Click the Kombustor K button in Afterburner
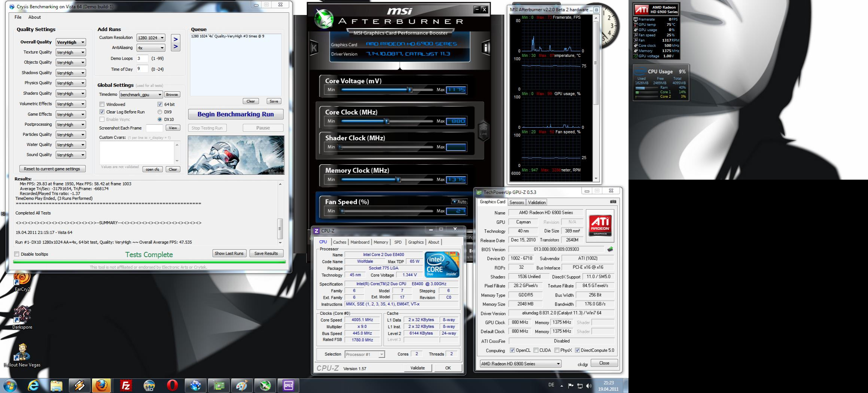Screen dimensions: 868x393 pos(314,48)
